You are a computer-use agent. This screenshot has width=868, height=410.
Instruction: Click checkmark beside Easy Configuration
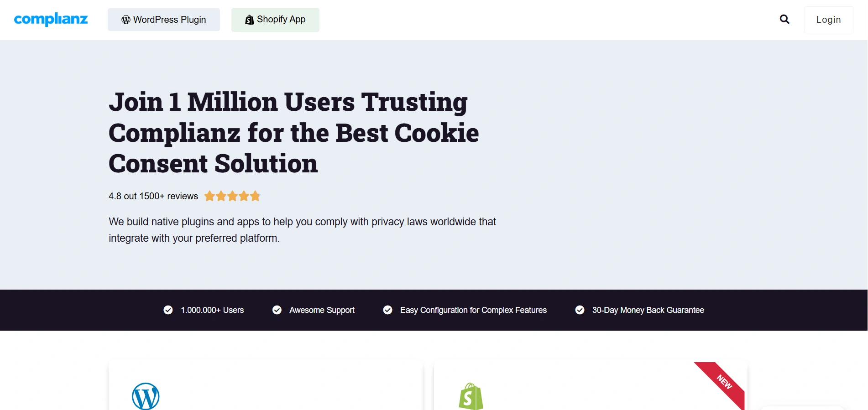click(388, 310)
